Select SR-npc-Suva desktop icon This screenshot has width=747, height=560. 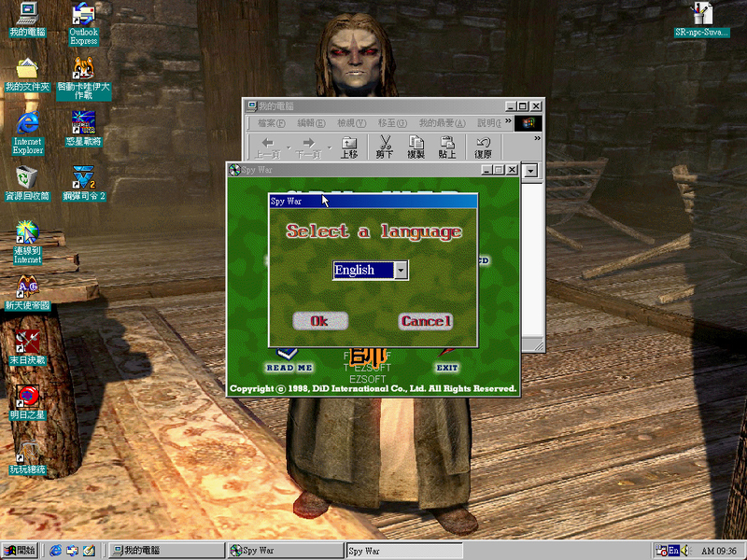pyautogui.click(x=701, y=20)
